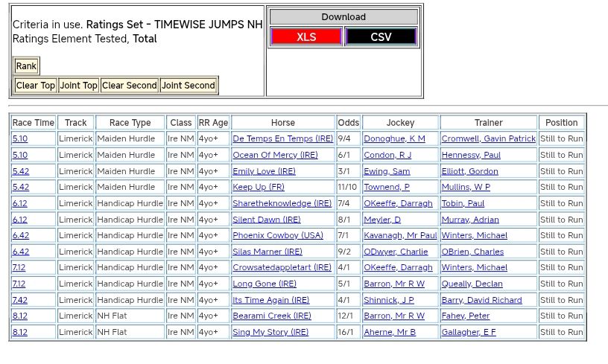This screenshot has height=364, width=608.
Task: Download ratings as CSV file
Action: (381, 36)
